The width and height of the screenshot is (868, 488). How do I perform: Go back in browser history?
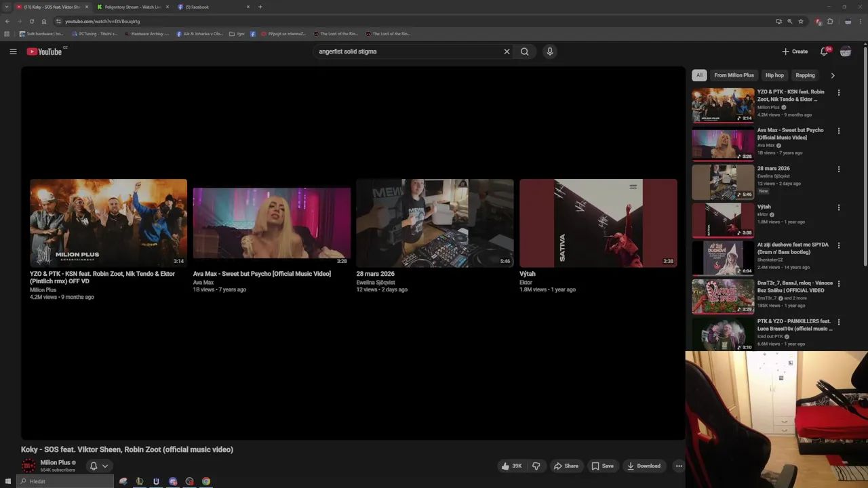[x=7, y=21]
